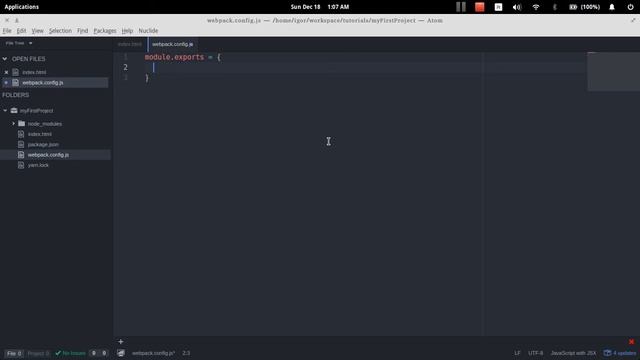Change the UTF-8 encoding setting

(536, 353)
